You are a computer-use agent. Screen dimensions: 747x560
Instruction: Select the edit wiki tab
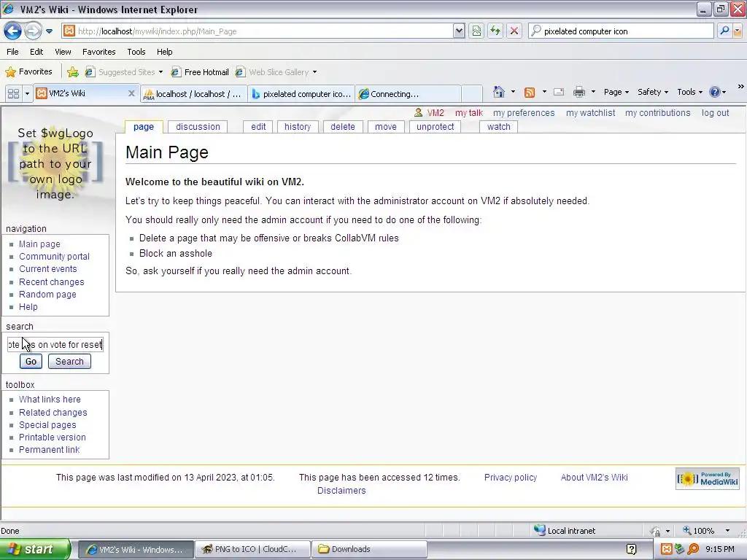click(x=258, y=127)
